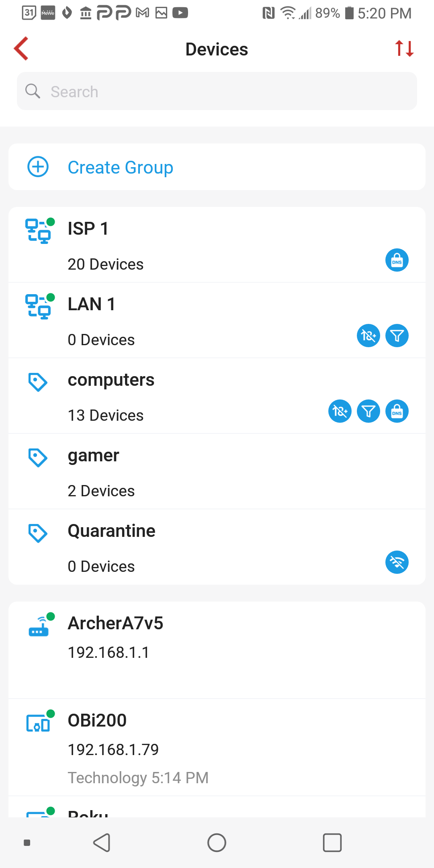The width and height of the screenshot is (434, 868).
Task: Tap the filter funnel icon on computers
Action: [x=368, y=411]
